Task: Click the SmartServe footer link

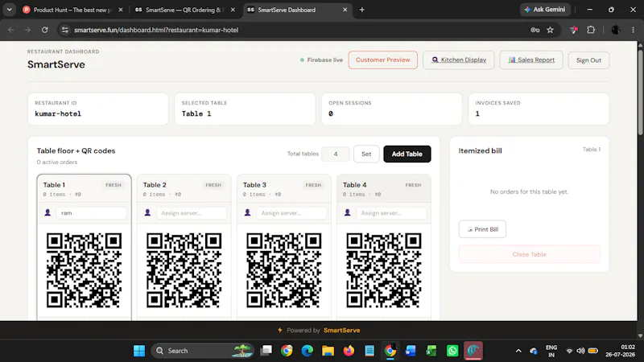Action: tap(341, 331)
